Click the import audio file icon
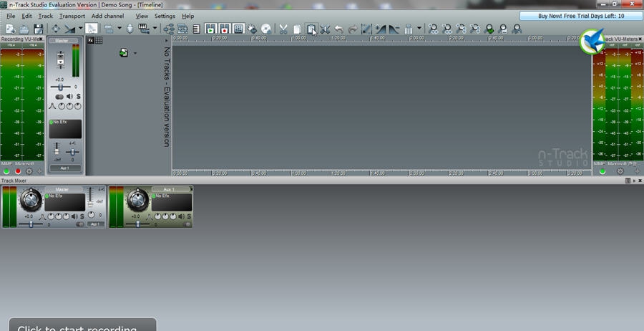 coord(124,52)
